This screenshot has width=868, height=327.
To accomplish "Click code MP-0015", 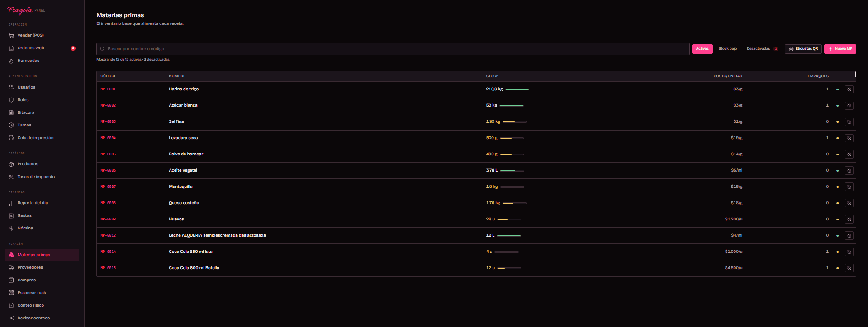I will point(108,268).
